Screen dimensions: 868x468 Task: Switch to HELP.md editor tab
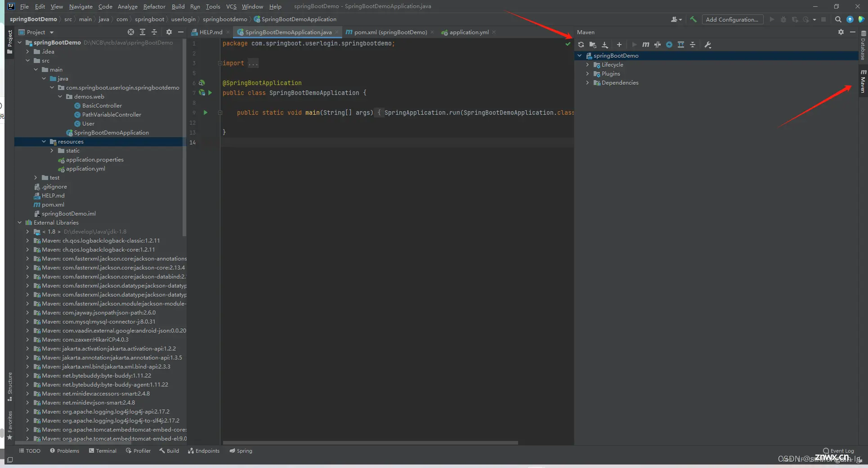pyautogui.click(x=210, y=32)
